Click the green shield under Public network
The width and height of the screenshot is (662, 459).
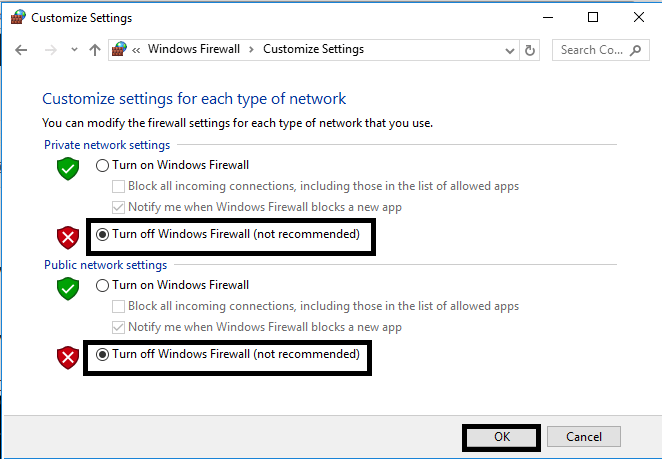(x=68, y=288)
